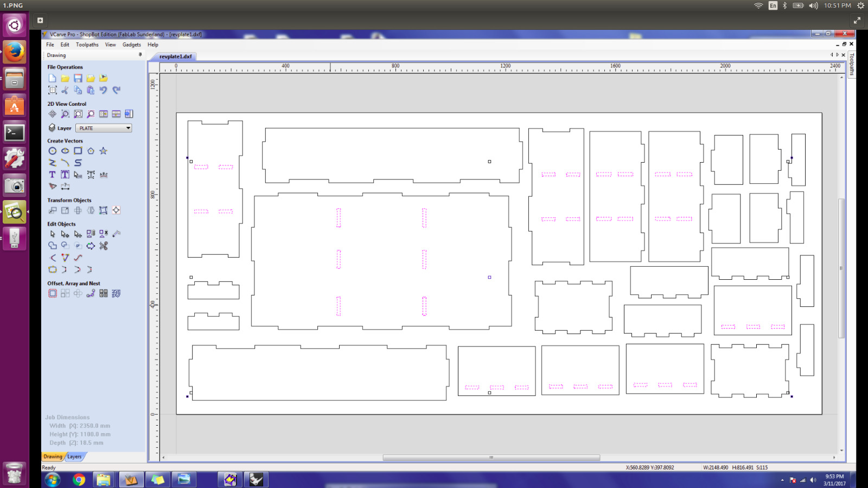
Task: Open the Ubuntu Software Center dock icon
Action: tap(15, 105)
